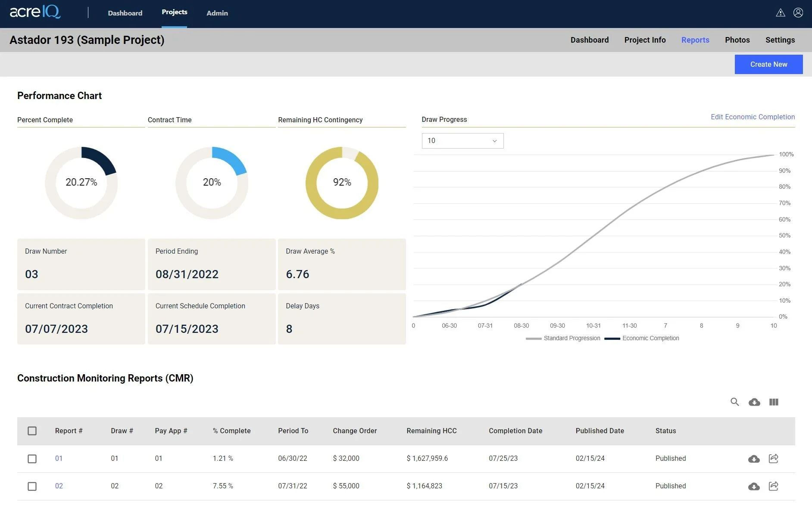Download all reports via table cloud icon

[x=754, y=402]
